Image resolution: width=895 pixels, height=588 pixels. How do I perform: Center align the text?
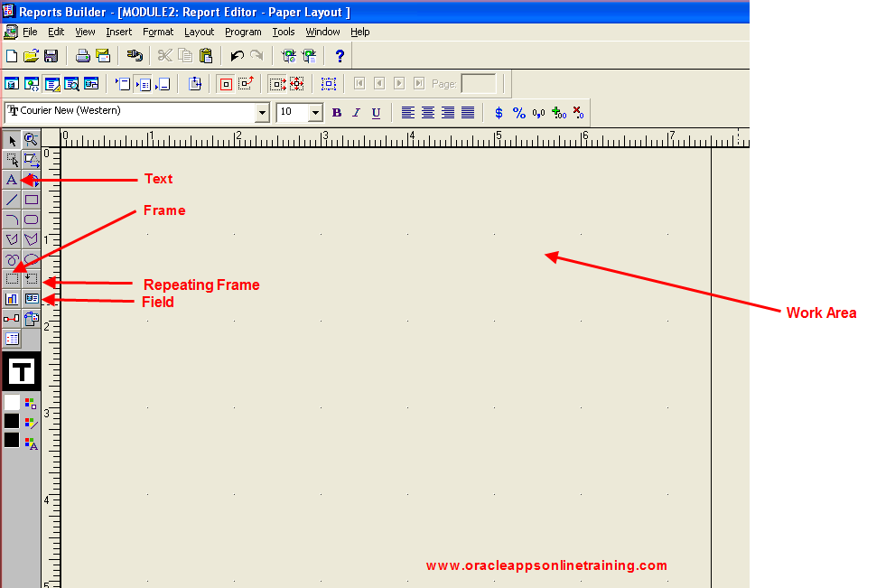click(x=427, y=113)
